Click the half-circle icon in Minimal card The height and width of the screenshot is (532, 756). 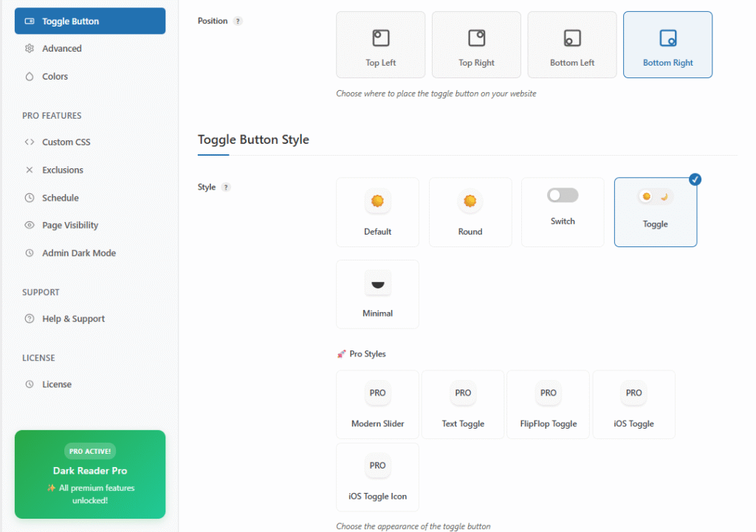377,285
